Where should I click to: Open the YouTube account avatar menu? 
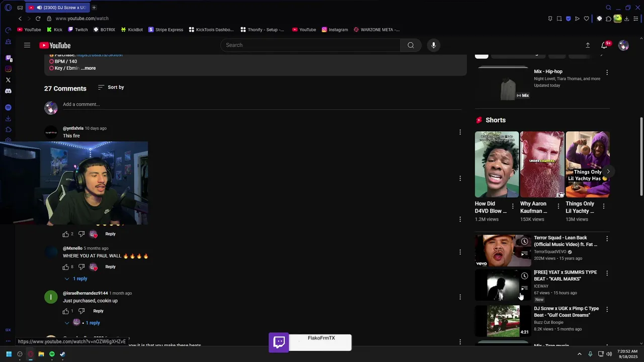pyautogui.click(x=623, y=45)
